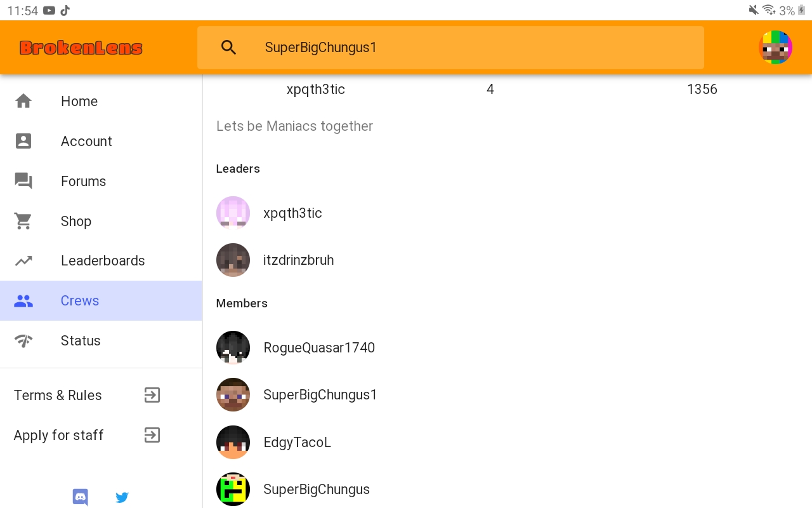Click RogueQuasar1740's avatar
Image resolution: width=812 pixels, height=508 pixels.
(x=233, y=347)
